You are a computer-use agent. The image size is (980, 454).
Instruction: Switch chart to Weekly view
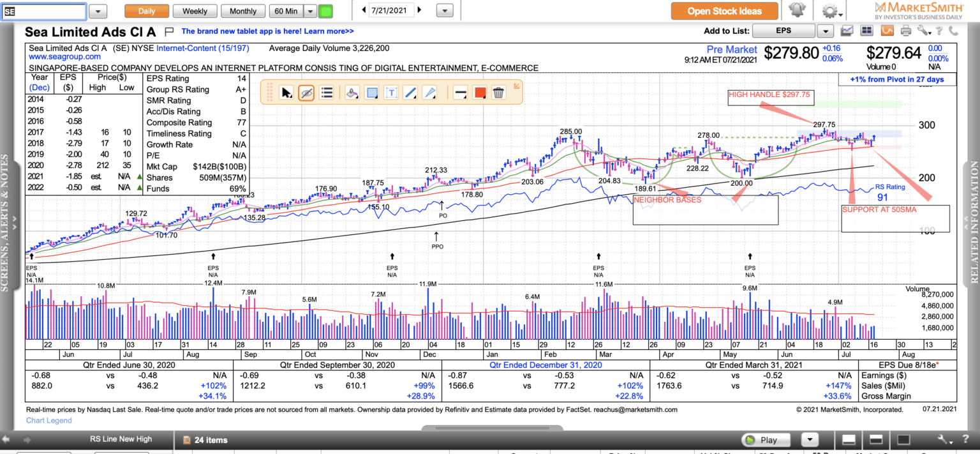195,11
